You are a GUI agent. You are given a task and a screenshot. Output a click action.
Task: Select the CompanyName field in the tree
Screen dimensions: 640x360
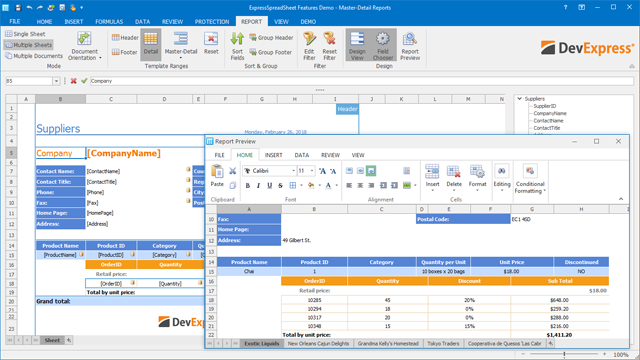point(550,113)
